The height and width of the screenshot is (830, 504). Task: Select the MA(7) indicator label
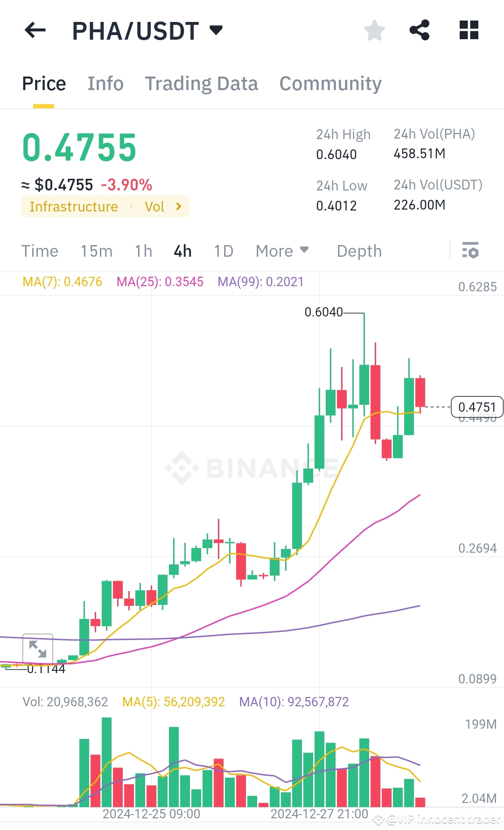pos(63,281)
